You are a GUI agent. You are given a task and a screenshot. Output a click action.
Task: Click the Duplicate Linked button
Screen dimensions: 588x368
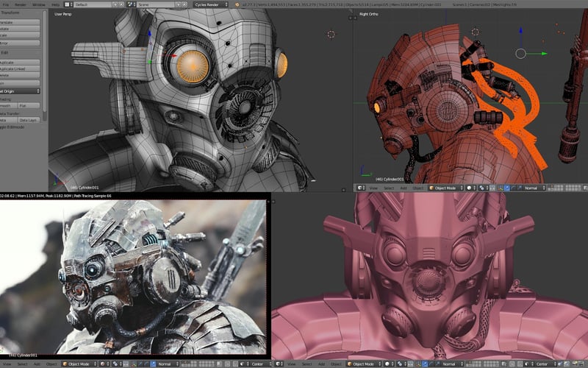[20, 68]
